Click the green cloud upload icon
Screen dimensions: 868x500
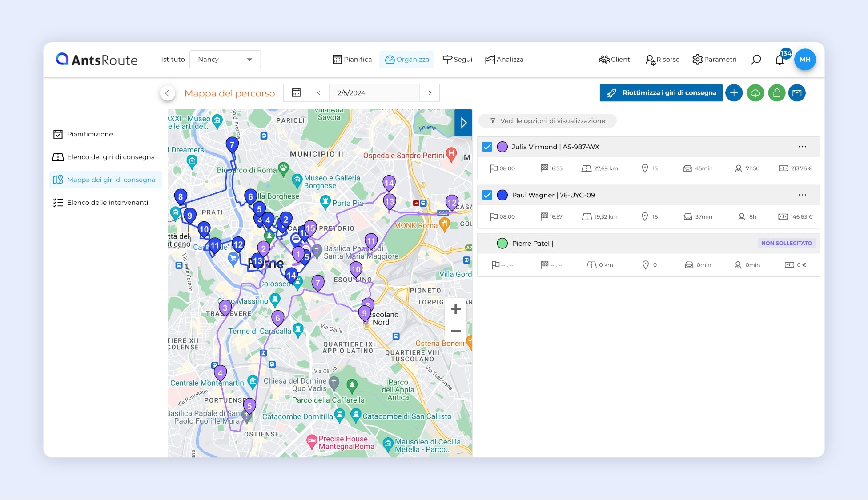pyautogui.click(x=755, y=93)
